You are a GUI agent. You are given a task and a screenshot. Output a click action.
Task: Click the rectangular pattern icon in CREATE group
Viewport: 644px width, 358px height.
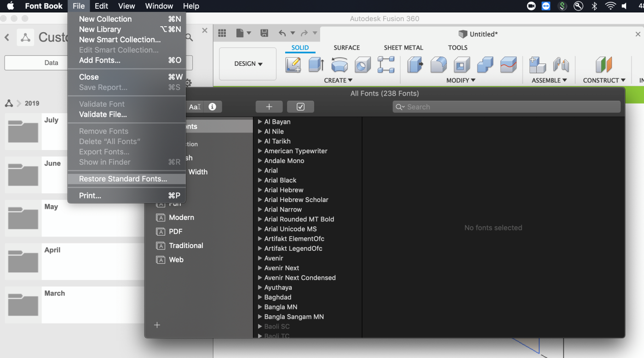[x=386, y=64]
